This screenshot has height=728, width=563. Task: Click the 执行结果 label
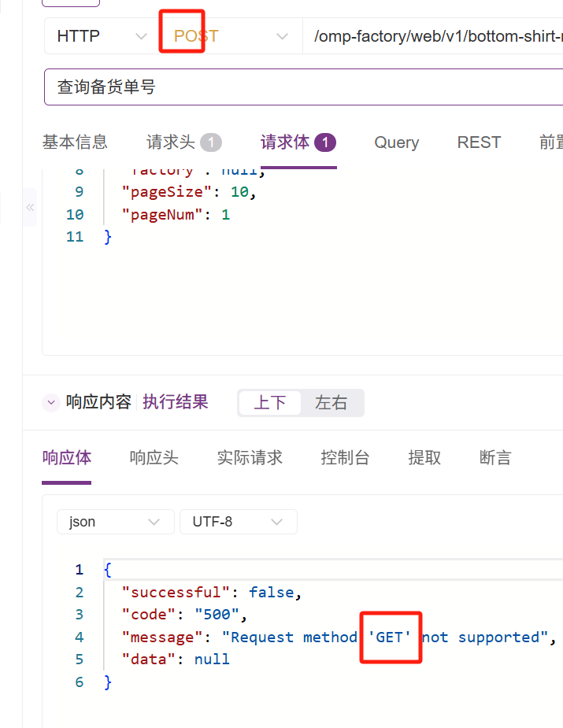tap(175, 402)
